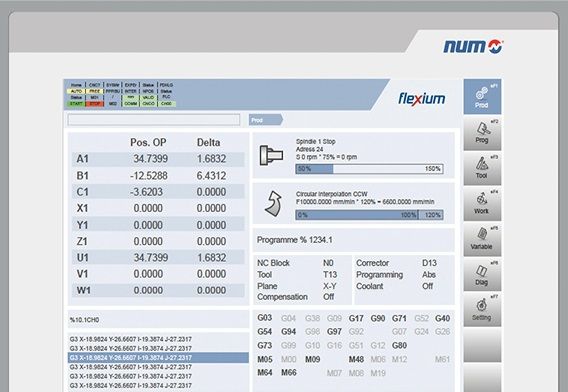Click the NUM logo
568x392 pixels.
pos(473,46)
